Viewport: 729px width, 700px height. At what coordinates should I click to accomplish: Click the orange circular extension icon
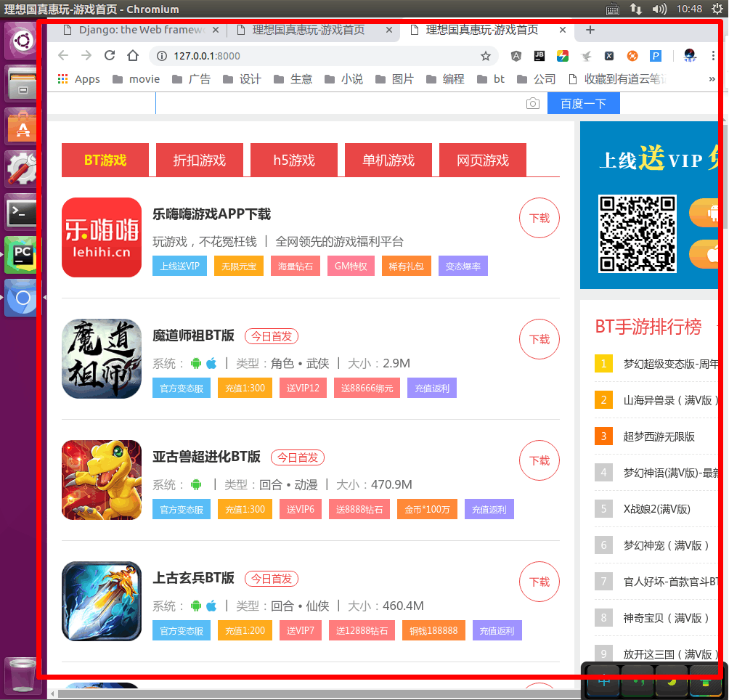(632, 56)
